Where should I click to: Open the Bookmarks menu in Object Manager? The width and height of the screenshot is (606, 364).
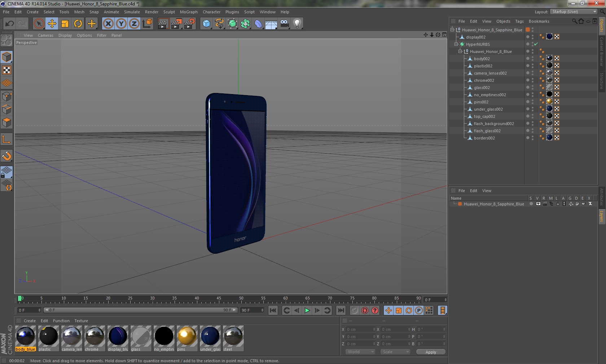(539, 21)
